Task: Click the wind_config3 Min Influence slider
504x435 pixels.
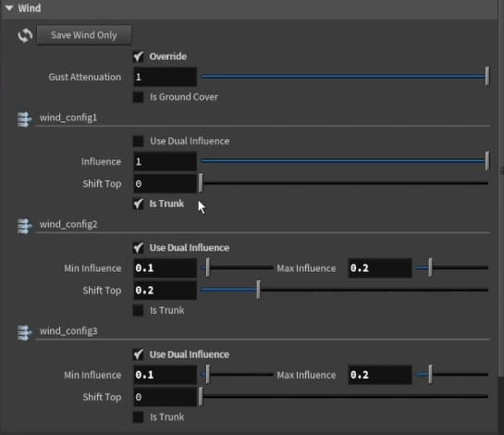Action: [237, 375]
